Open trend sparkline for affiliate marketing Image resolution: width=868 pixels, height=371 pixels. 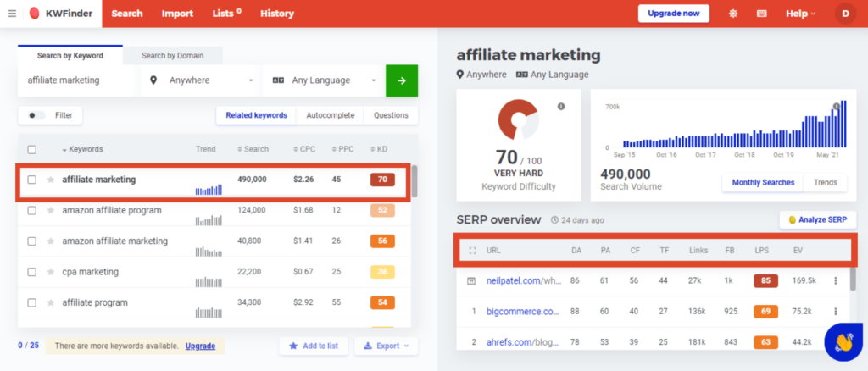point(209,190)
